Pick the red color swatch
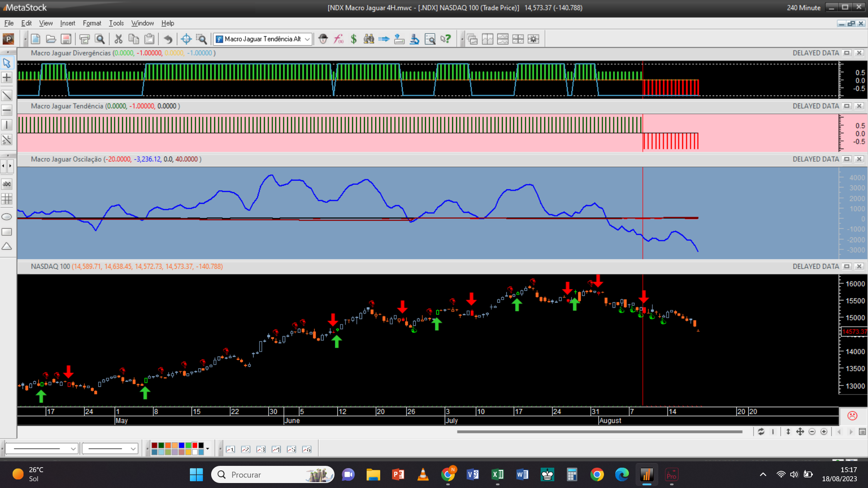This screenshot has height=488, width=868. coord(195,446)
